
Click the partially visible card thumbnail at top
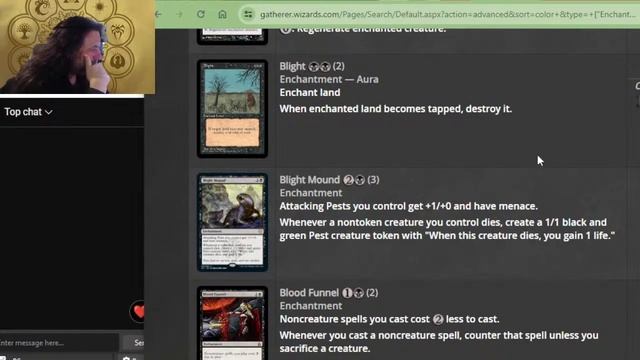[232, 36]
